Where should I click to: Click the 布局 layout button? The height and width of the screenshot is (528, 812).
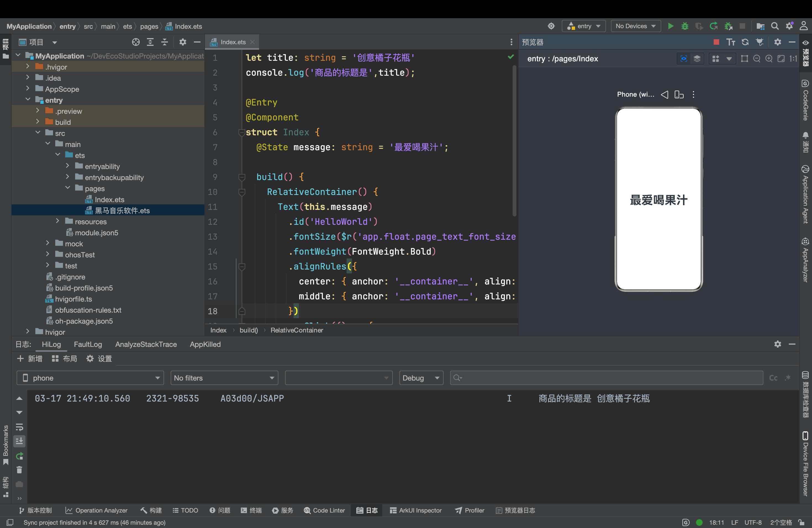pyautogui.click(x=64, y=358)
